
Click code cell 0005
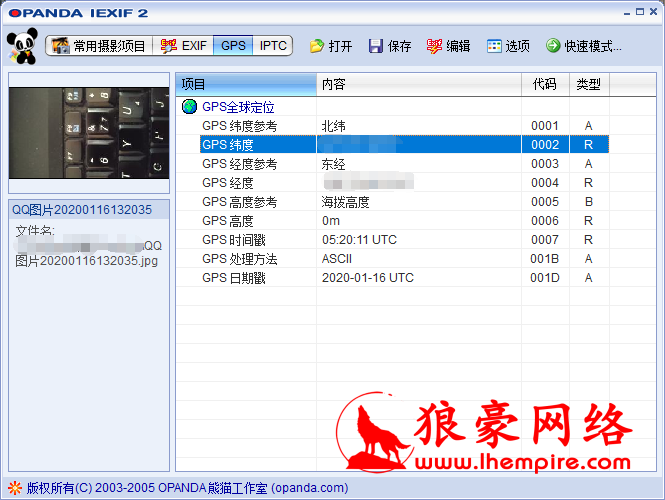click(x=545, y=202)
